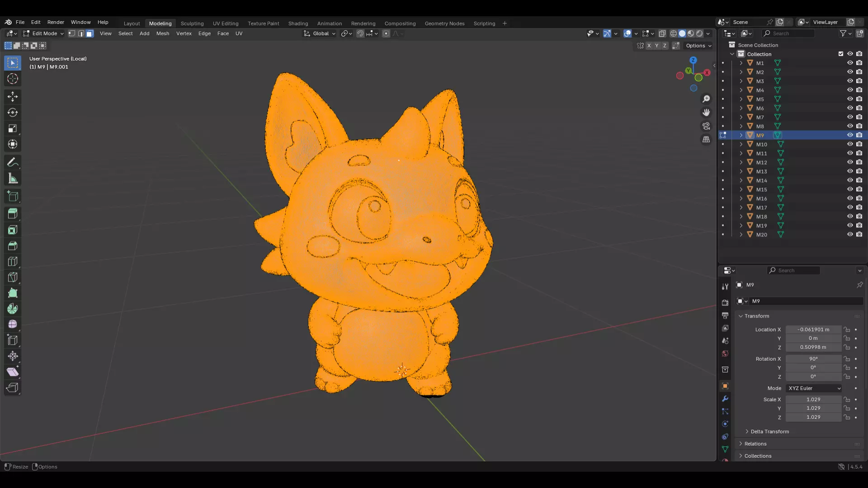Open the Mesh menu
This screenshot has height=488, width=868.
coord(163,33)
